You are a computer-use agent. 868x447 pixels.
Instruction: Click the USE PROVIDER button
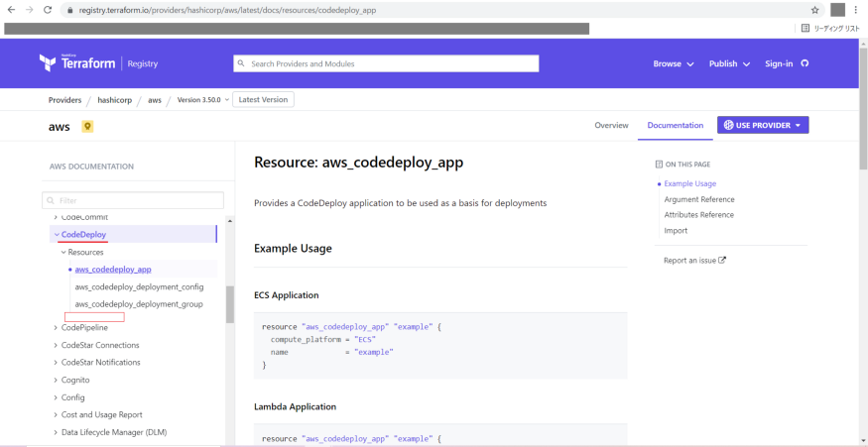point(762,126)
